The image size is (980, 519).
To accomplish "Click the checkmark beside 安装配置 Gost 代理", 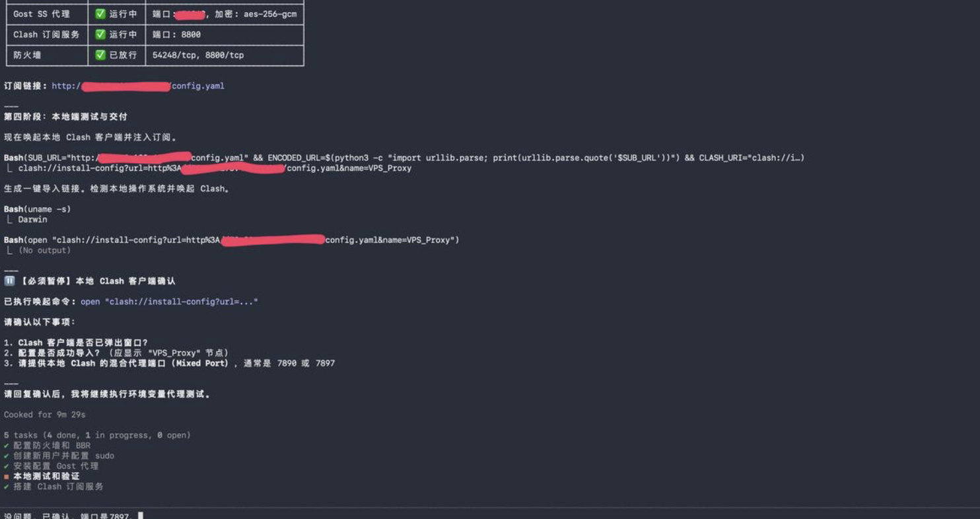I will 7,466.
